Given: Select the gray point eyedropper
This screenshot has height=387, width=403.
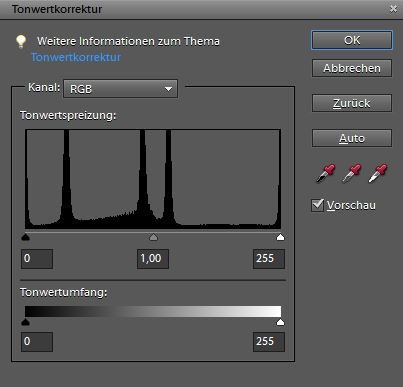Looking at the screenshot, I should 352,173.
